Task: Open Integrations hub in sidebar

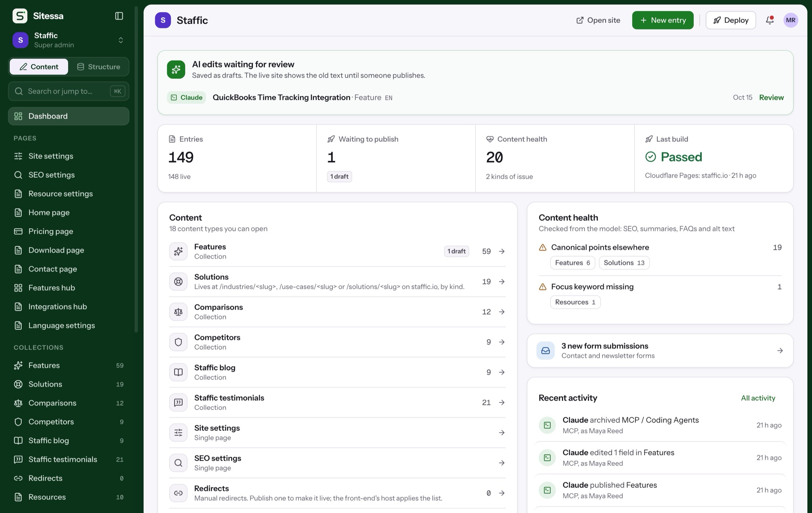Action: tap(69, 306)
